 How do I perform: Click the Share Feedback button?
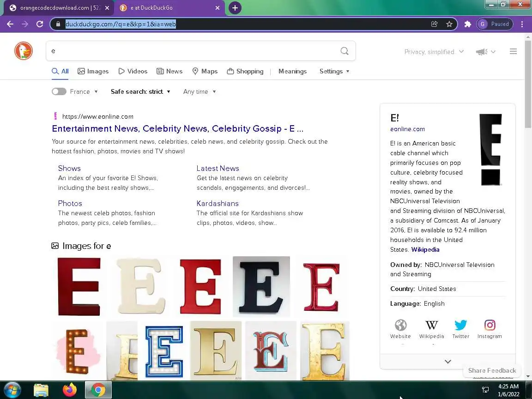pos(492,370)
